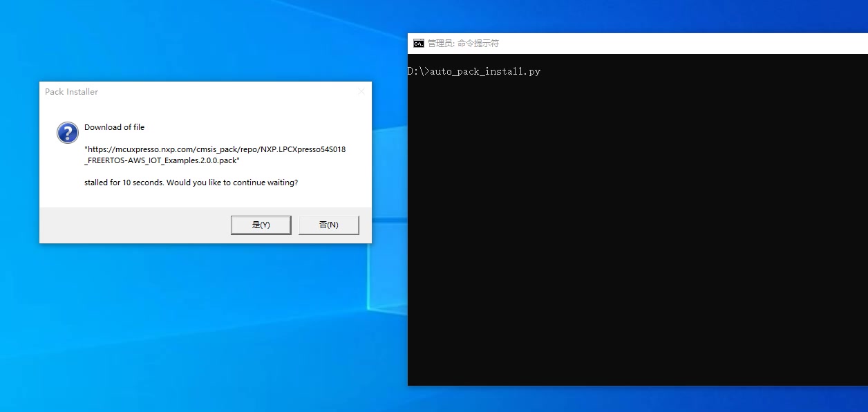The width and height of the screenshot is (868, 412).
Task: Focus the empty black console area
Action: point(622,242)
